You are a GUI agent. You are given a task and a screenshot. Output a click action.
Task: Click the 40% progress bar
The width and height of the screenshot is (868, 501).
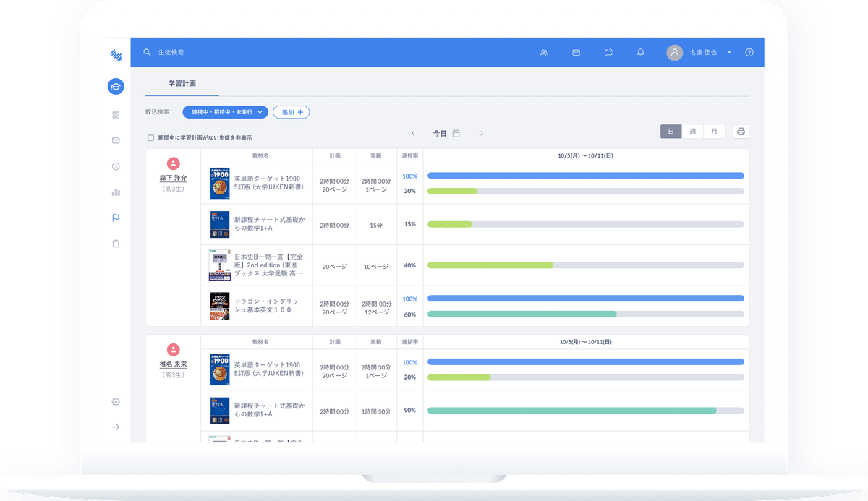(586, 265)
